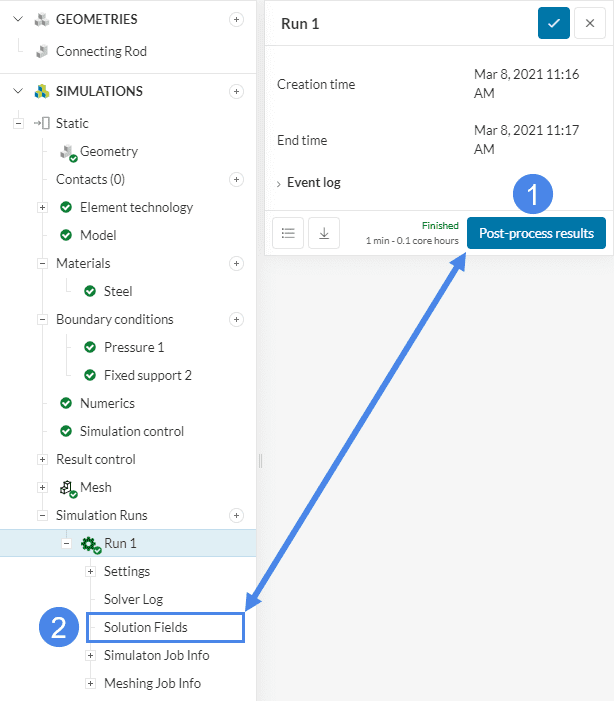Open Solution Fields in the tree

(x=145, y=627)
